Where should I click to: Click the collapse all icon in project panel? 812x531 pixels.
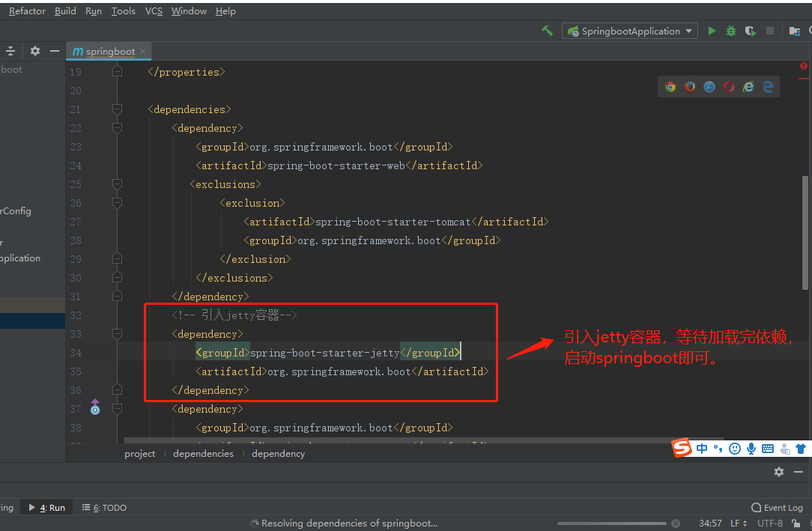10,51
